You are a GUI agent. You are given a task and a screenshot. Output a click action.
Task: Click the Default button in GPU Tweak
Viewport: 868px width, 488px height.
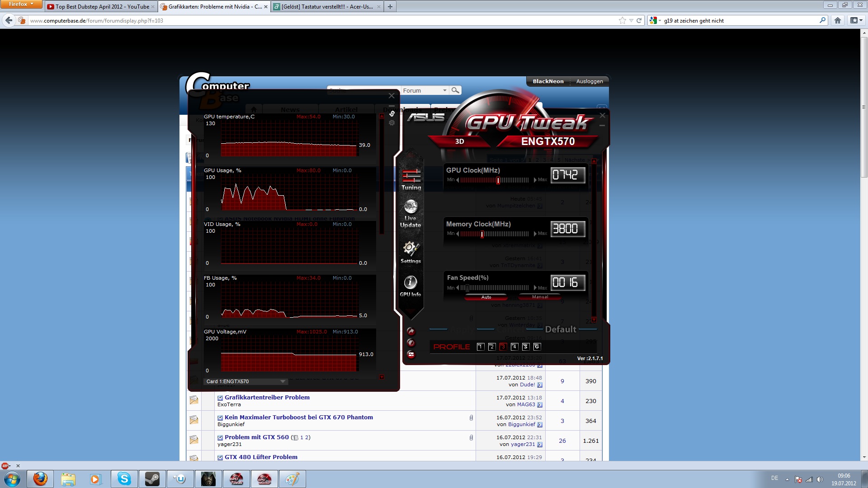point(560,329)
